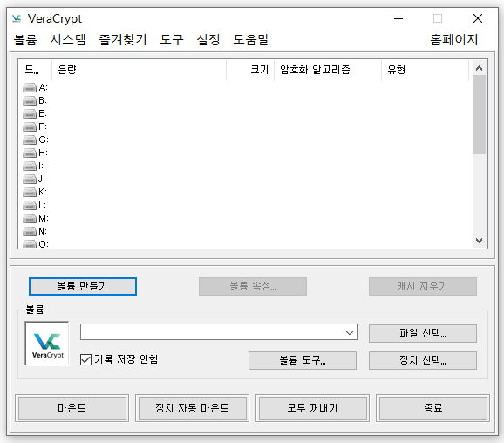504x443 pixels.
Task: Select the I: drive icon
Action: pos(30,166)
